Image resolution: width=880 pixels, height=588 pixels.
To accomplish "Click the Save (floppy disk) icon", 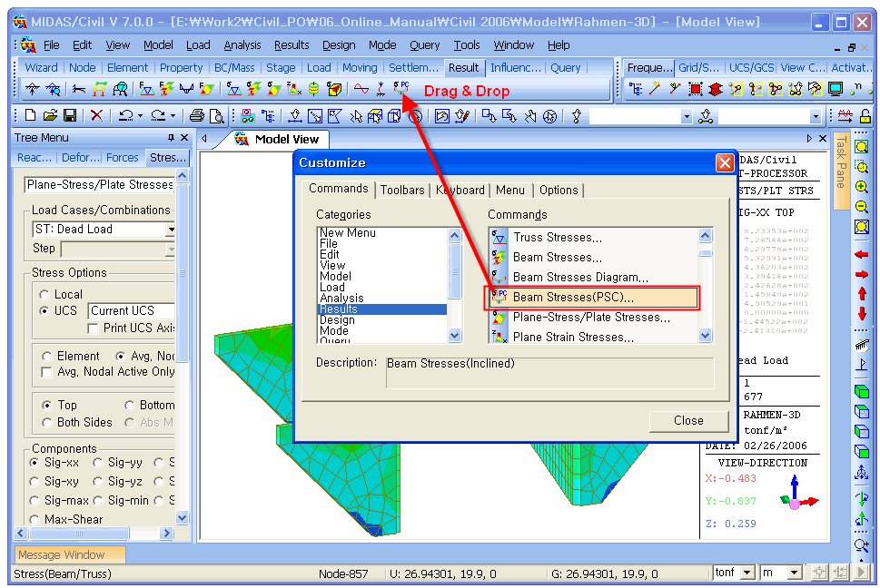I will click(x=70, y=115).
